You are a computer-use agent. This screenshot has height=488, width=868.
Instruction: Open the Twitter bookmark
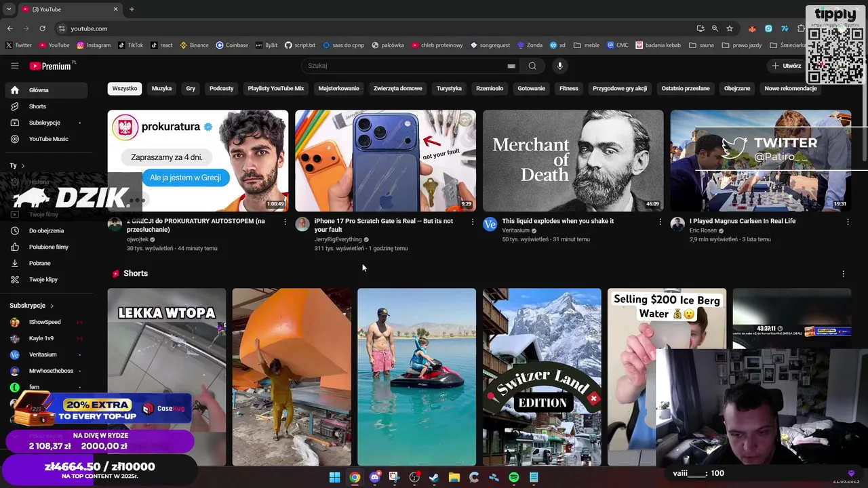(18, 45)
